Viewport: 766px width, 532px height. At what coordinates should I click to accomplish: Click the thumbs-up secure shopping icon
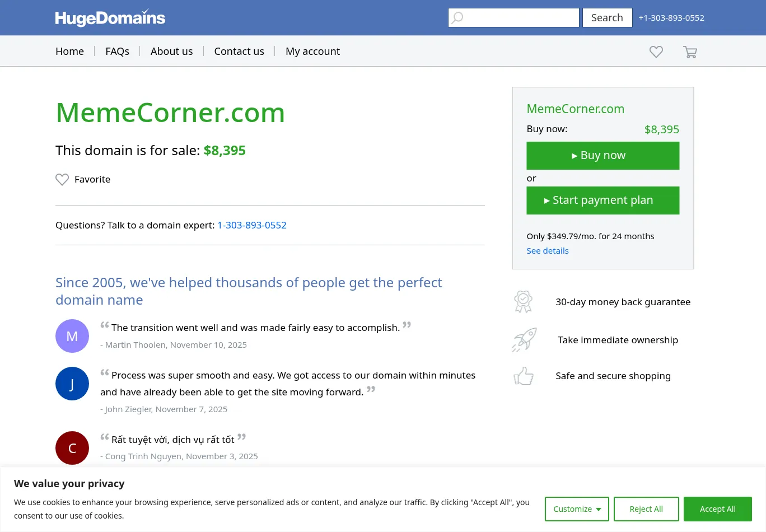click(x=524, y=376)
